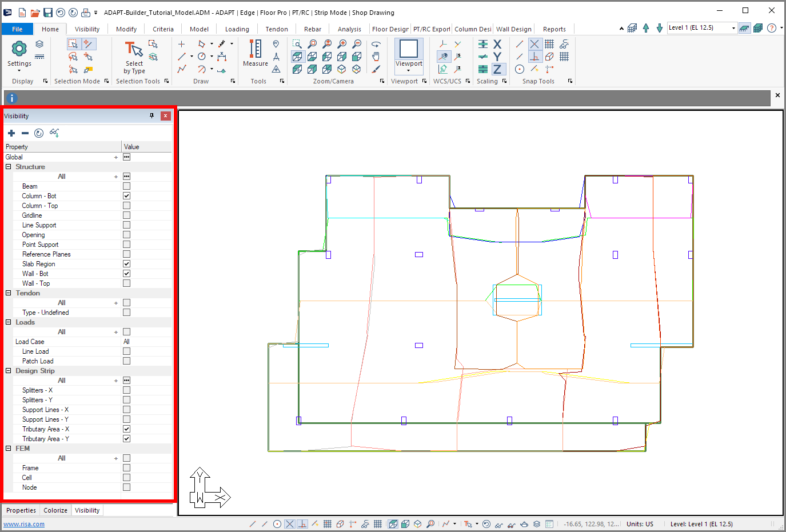The image size is (786, 532).
Task: Open the Tendon ribbon tab
Action: click(277, 29)
